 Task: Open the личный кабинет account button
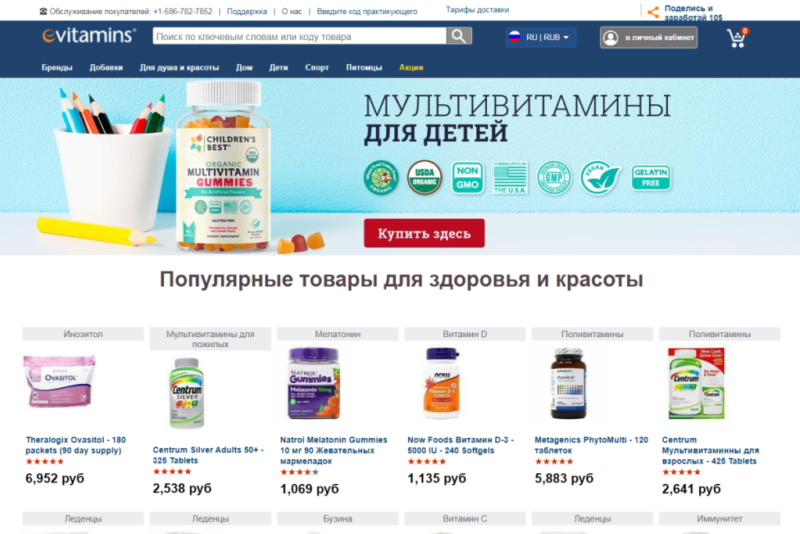(648, 37)
